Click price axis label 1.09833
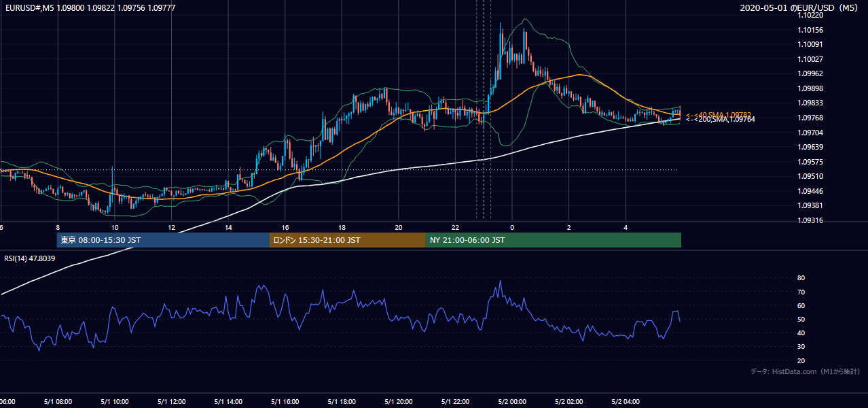868x408 pixels. pos(812,103)
